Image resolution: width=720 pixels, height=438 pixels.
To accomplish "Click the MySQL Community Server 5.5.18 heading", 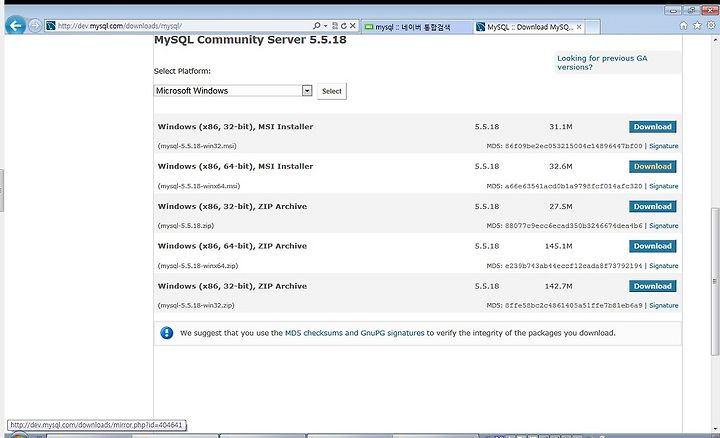I will 250,39.
